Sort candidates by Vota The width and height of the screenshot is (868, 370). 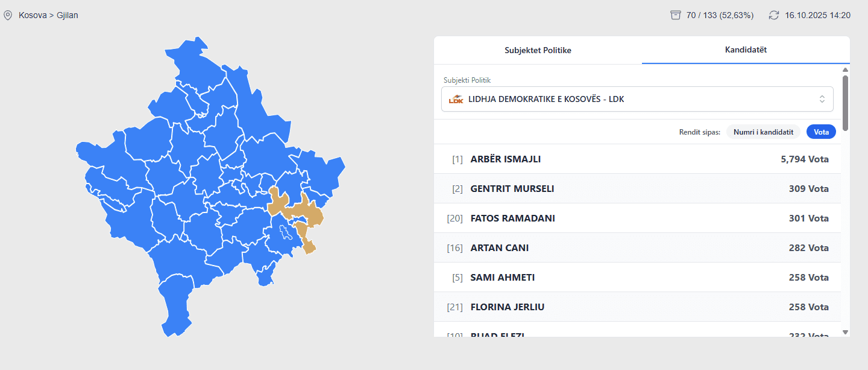[x=821, y=132]
